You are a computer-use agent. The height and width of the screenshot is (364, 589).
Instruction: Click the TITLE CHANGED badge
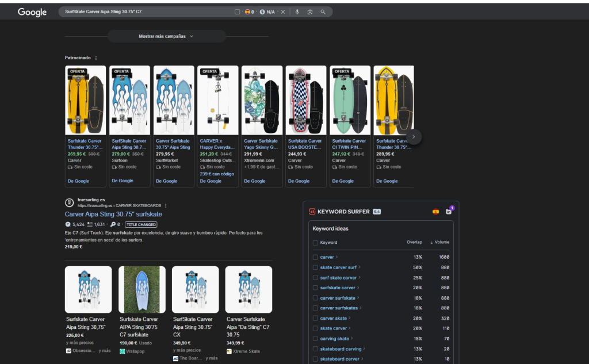tap(140, 224)
